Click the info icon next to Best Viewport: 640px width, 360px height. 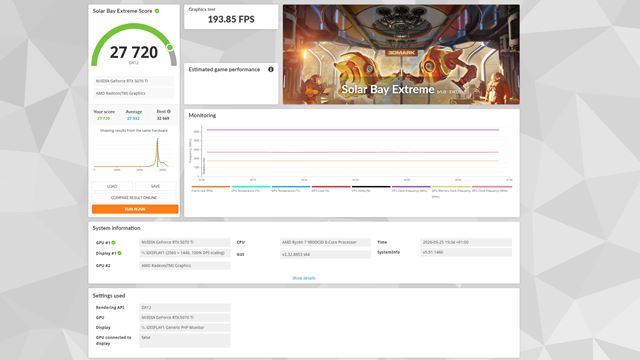169,111
